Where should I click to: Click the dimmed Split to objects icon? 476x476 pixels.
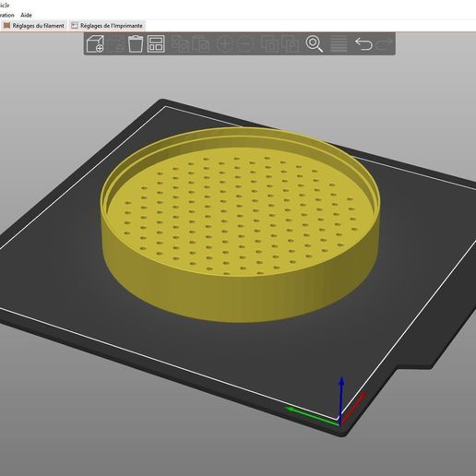(269, 44)
